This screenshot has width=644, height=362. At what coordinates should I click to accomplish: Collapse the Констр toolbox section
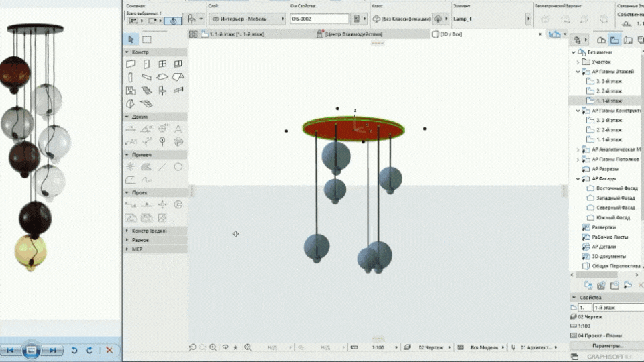click(127, 52)
